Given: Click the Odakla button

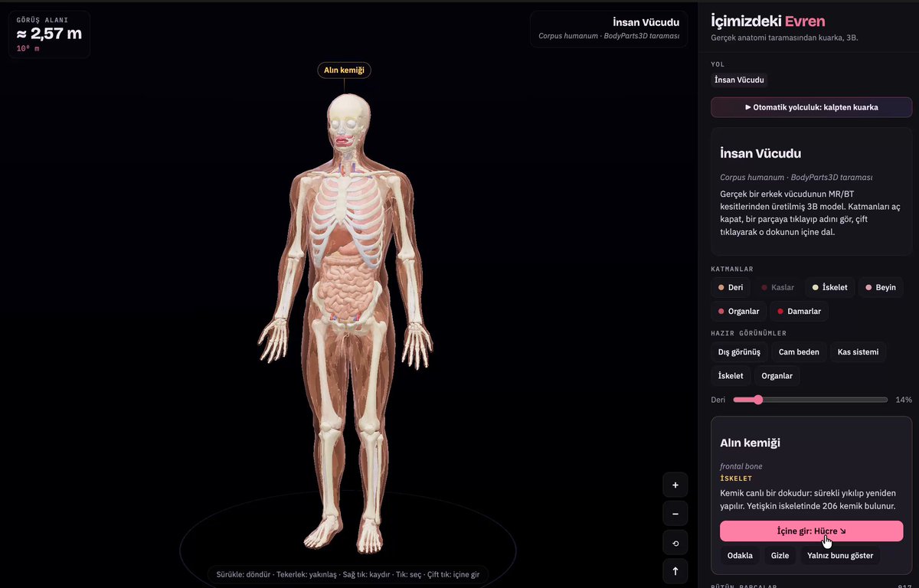Looking at the screenshot, I should tap(740, 556).
